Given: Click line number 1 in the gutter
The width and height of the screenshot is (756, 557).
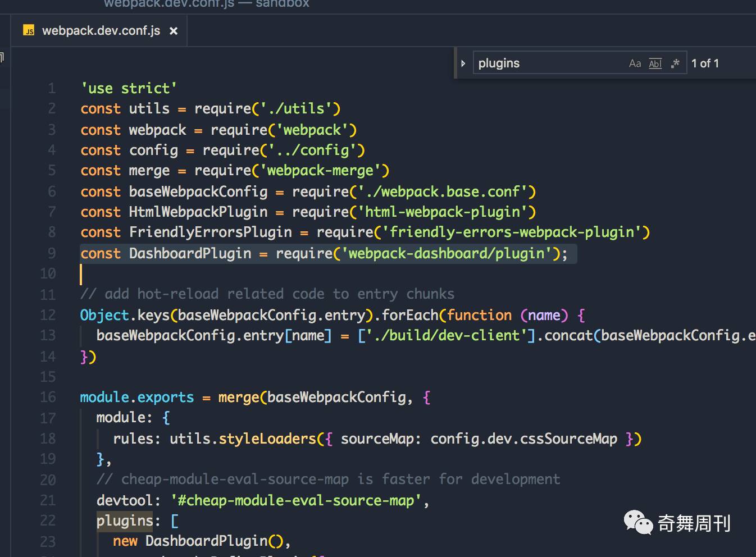Looking at the screenshot, I should click(52, 89).
